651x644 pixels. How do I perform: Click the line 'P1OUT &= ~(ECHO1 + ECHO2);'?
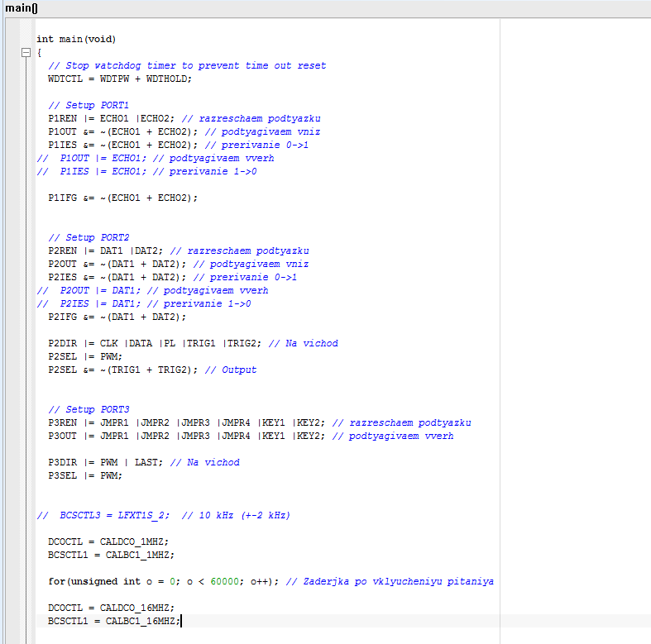pos(122,132)
